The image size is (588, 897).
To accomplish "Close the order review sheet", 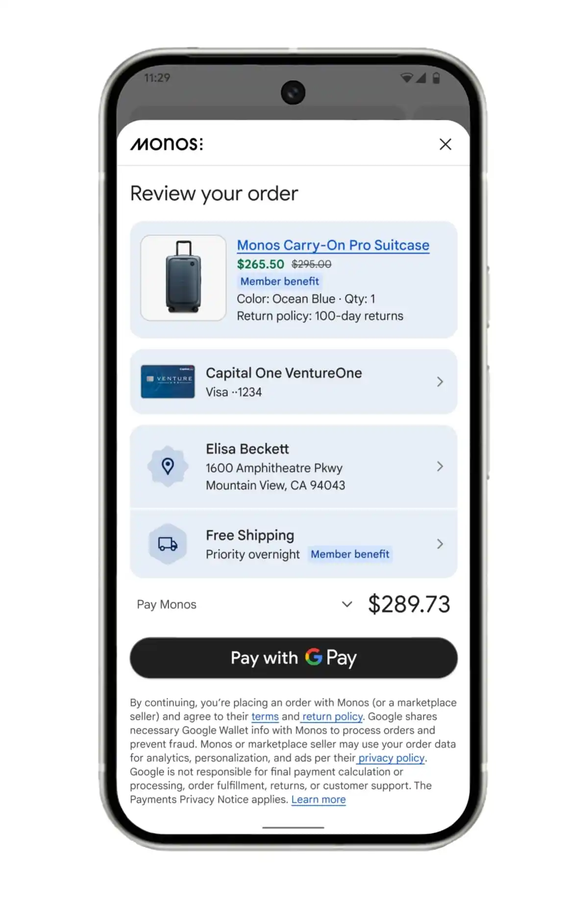I will point(445,144).
